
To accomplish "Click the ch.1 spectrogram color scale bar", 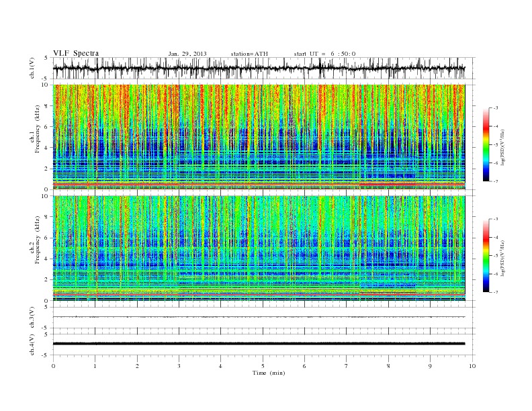I will 486,144.
